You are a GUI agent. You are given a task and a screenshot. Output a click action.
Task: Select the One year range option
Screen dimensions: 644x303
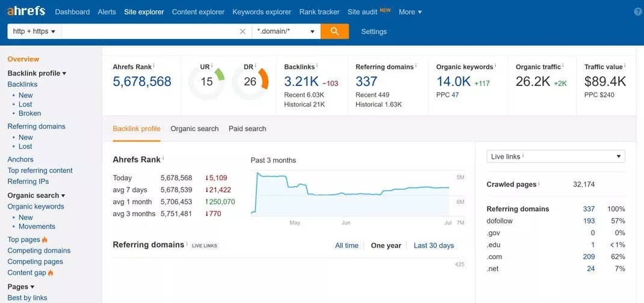386,245
